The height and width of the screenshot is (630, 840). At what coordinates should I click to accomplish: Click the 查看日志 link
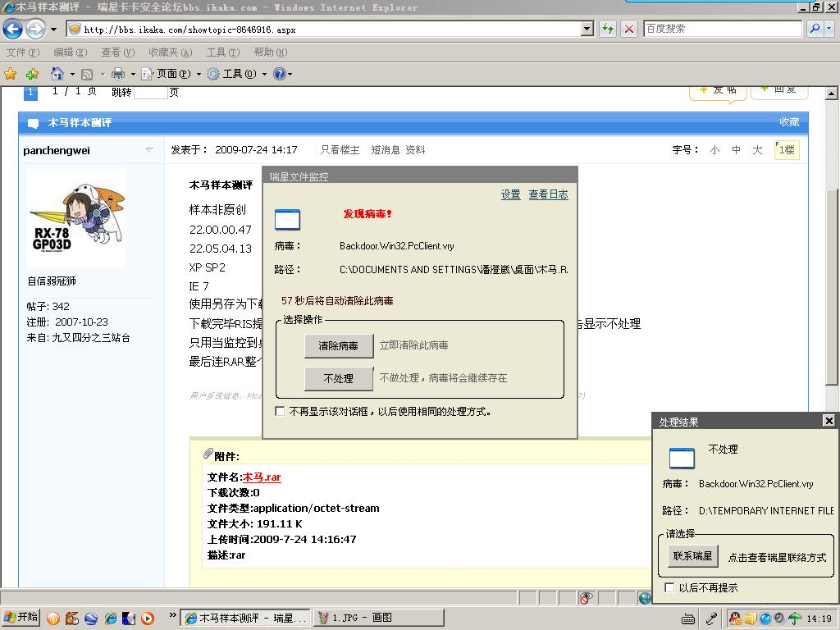point(548,194)
